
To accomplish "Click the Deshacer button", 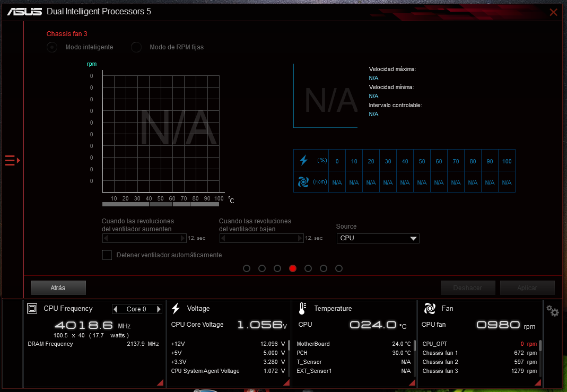I will point(468,288).
